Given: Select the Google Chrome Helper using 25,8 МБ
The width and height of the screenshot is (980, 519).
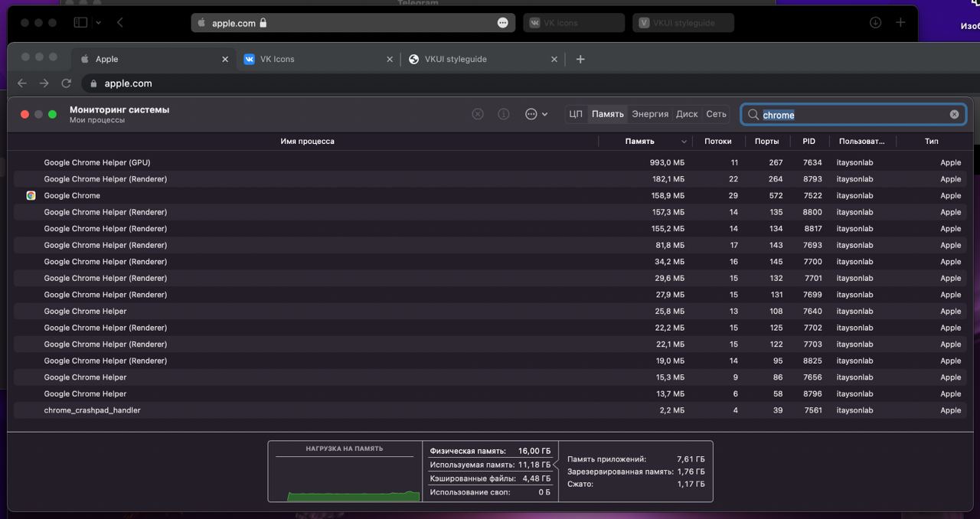Looking at the screenshot, I should 490,311.
